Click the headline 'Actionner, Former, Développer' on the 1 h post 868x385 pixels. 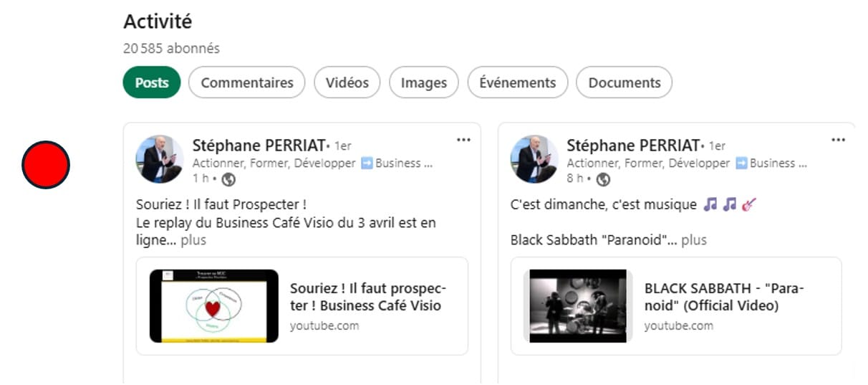(274, 163)
